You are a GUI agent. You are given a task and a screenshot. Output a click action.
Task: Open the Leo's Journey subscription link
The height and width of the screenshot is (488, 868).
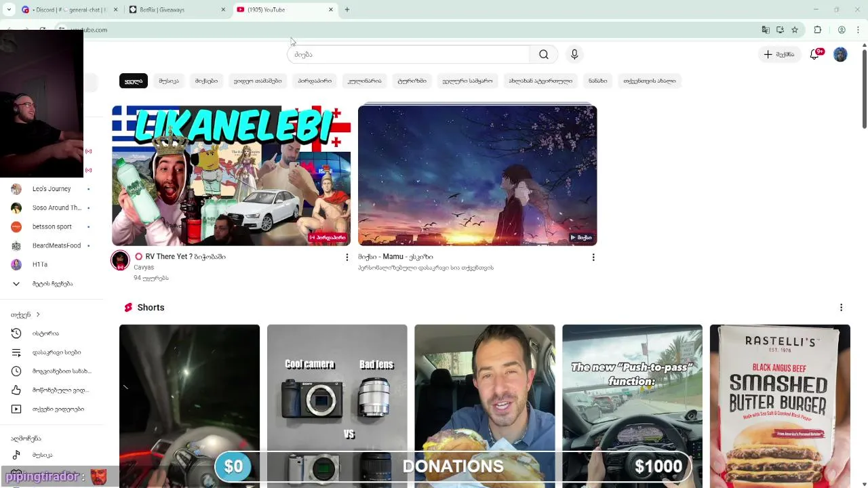click(52, 189)
